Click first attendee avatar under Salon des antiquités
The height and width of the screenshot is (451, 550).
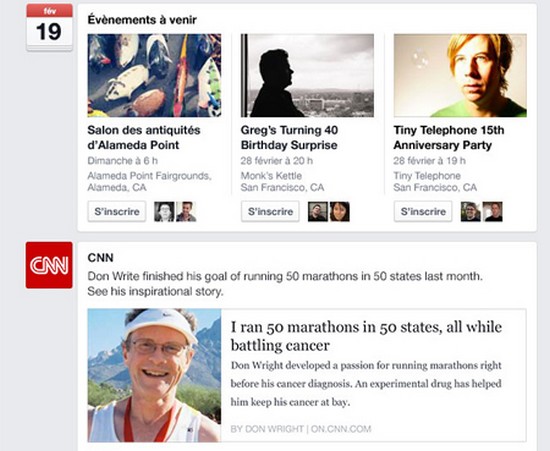(164, 211)
